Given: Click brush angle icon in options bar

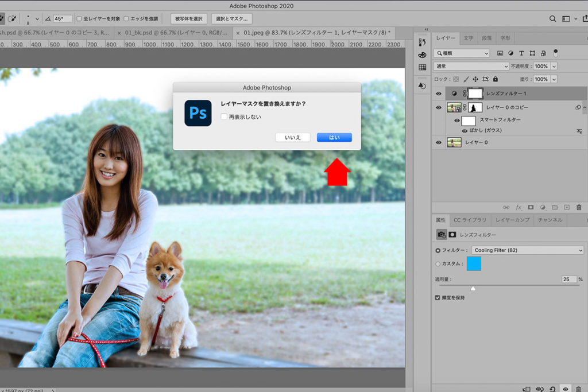Looking at the screenshot, I should click(48, 18).
